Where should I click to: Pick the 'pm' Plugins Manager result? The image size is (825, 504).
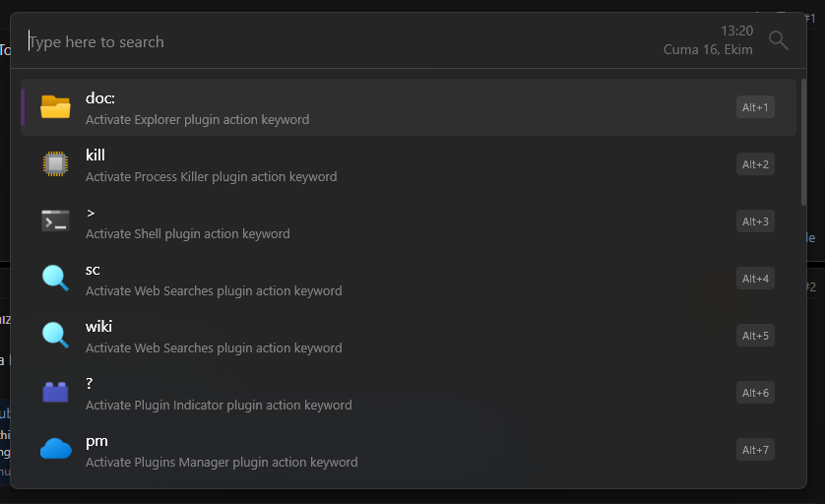pyautogui.click(x=409, y=450)
